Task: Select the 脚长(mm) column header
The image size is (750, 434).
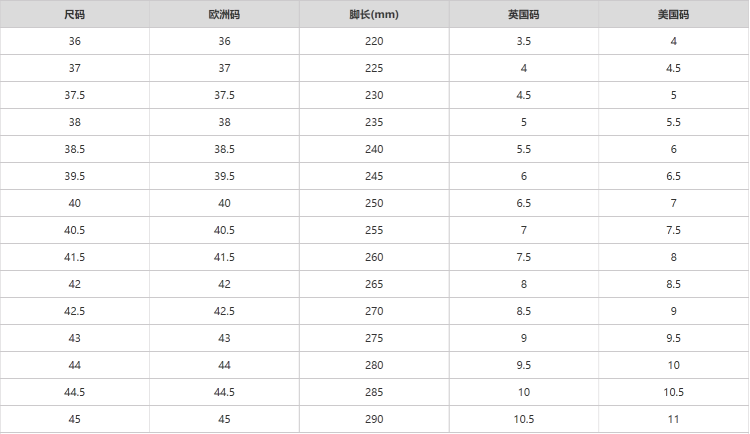Action: [374, 14]
